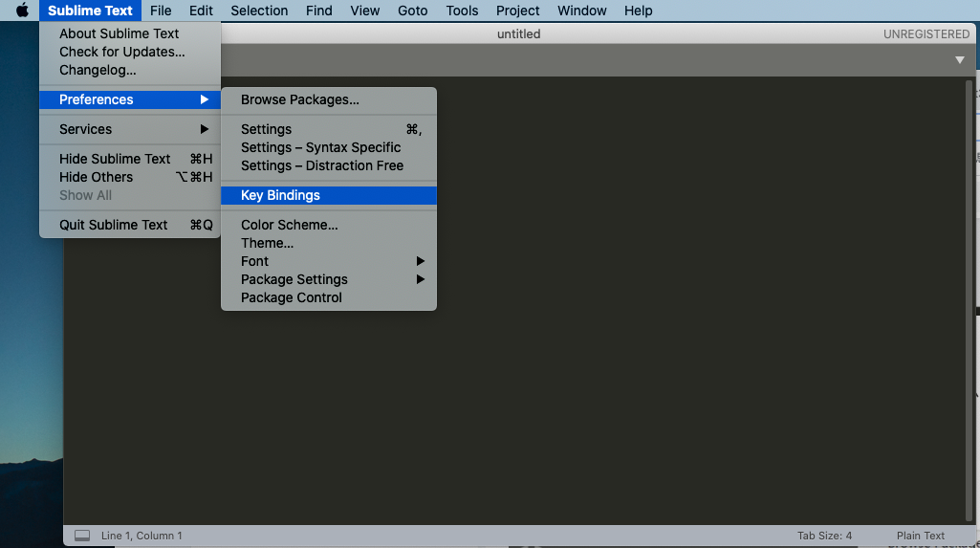The image size is (980, 548).
Task: Open Package Control
Action: pyautogui.click(x=329, y=297)
